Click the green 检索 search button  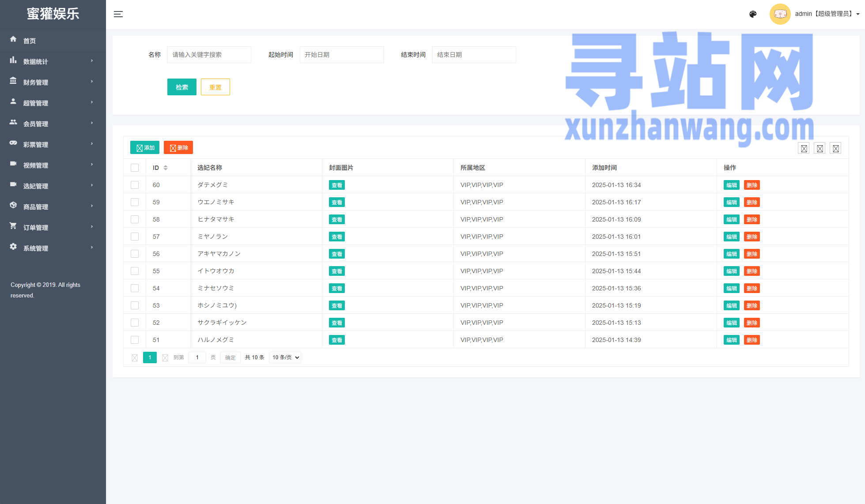click(x=182, y=87)
